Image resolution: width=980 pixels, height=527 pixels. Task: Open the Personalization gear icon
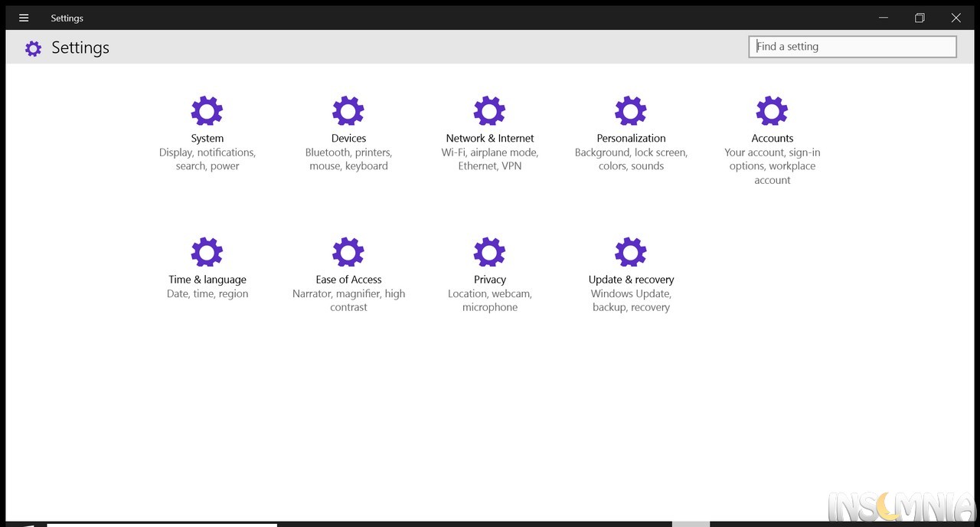click(631, 111)
